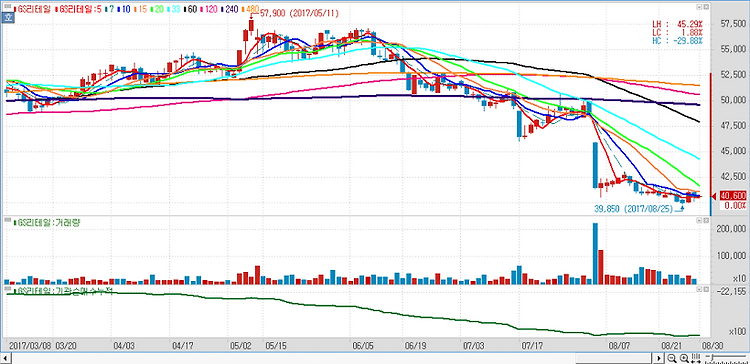Click the GS리테일 candlestick legend label
This screenshot has width=750, height=364.
coord(33,9)
